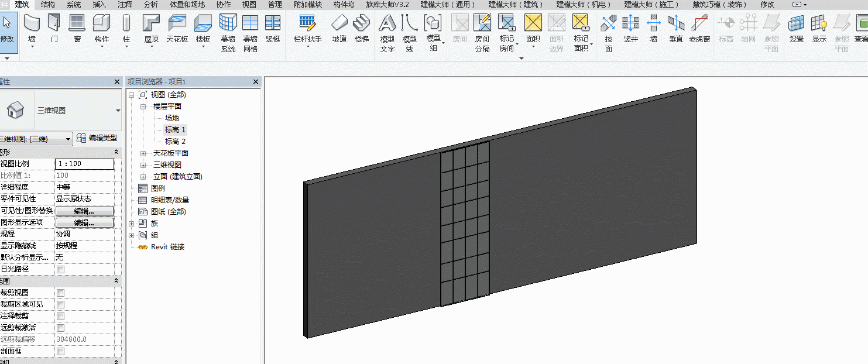The height and width of the screenshot is (364, 868).
Task: Click the 视图比例 1:100 field
Action: pos(84,164)
